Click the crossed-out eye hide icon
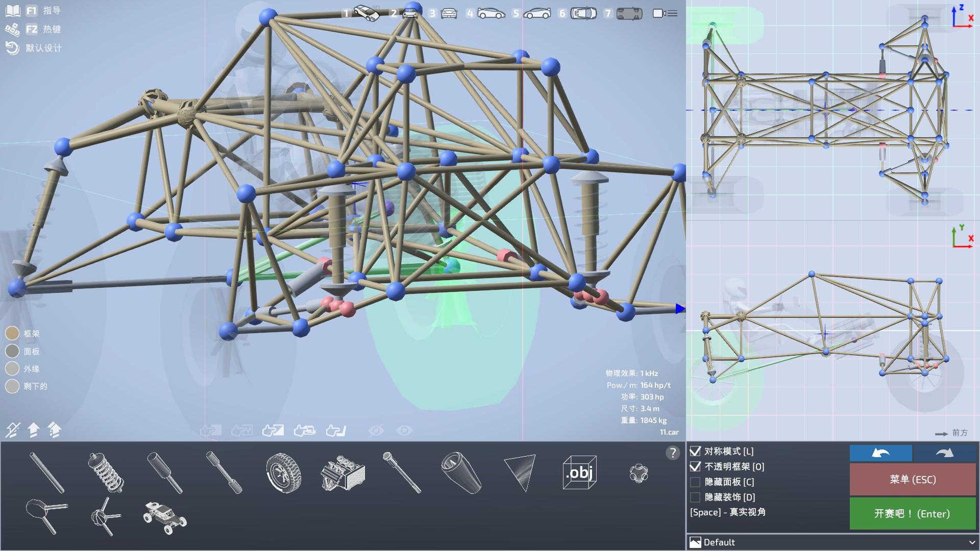Image resolution: width=980 pixels, height=551 pixels. pyautogui.click(x=376, y=431)
